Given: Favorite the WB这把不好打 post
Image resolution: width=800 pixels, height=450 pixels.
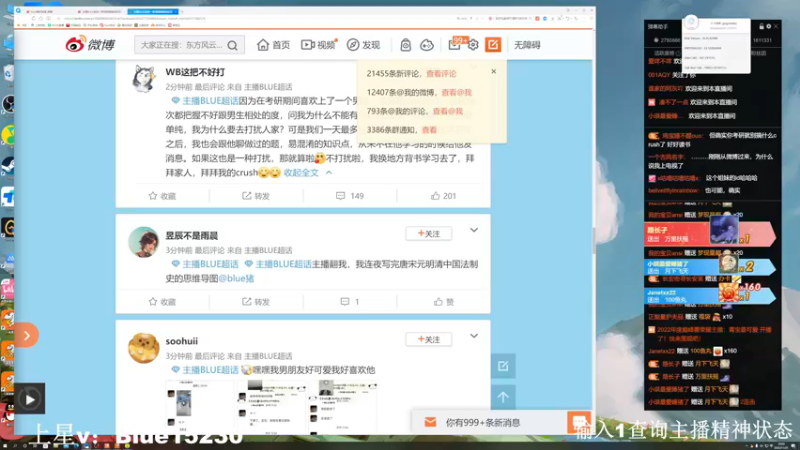Looking at the screenshot, I should click(162, 196).
